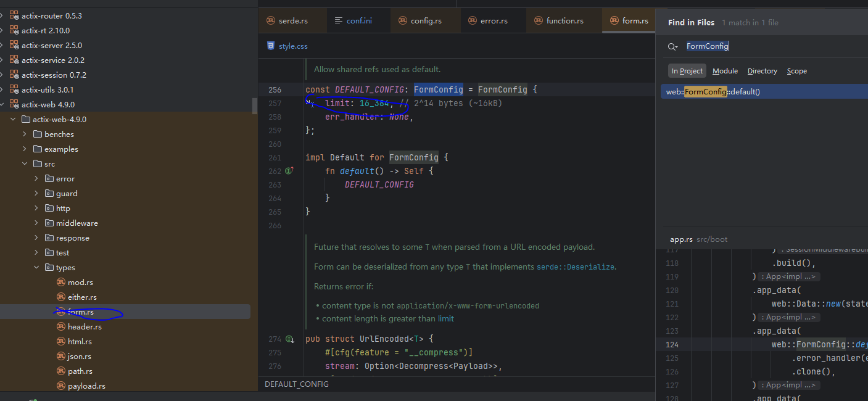Switch search scope to Module
The image size is (868, 401).
(725, 71)
